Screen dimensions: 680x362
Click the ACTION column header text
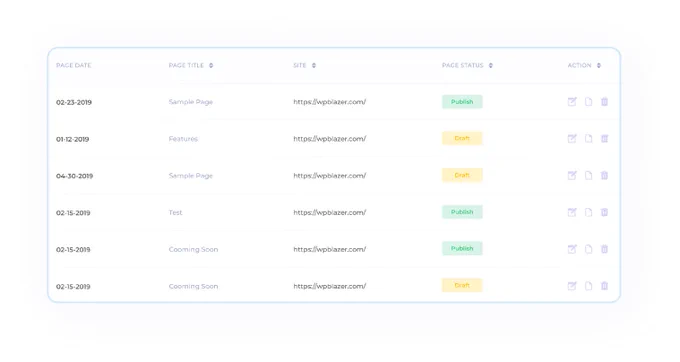pyautogui.click(x=579, y=65)
